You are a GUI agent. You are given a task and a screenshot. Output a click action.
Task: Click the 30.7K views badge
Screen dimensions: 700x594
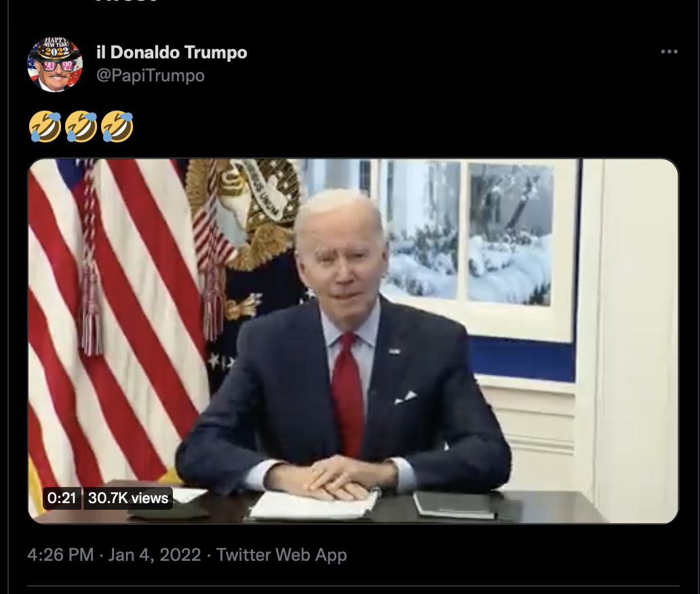click(x=128, y=498)
